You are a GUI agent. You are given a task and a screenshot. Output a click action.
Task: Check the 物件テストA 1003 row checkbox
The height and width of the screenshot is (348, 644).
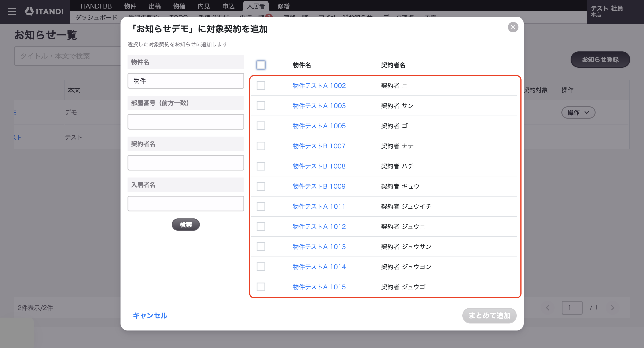click(261, 106)
